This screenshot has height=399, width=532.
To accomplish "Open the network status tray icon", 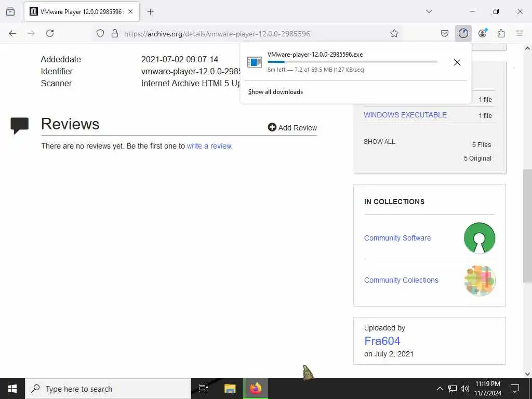I will [453, 389].
